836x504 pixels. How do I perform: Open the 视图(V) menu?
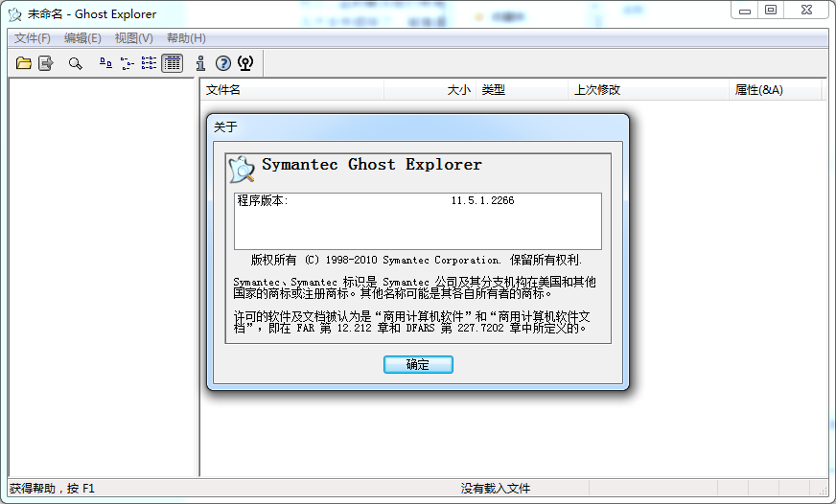(133, 38)
